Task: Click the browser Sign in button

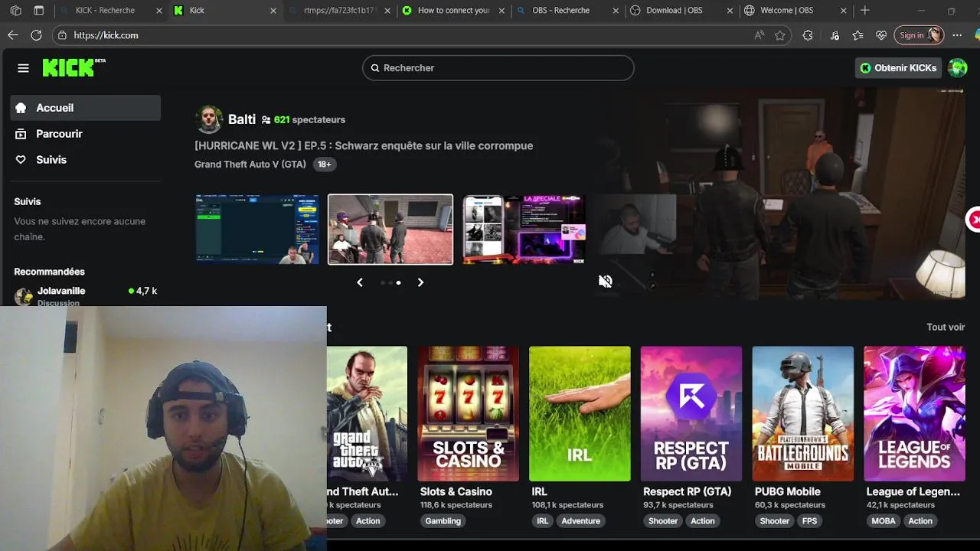Action: (918, 35)
